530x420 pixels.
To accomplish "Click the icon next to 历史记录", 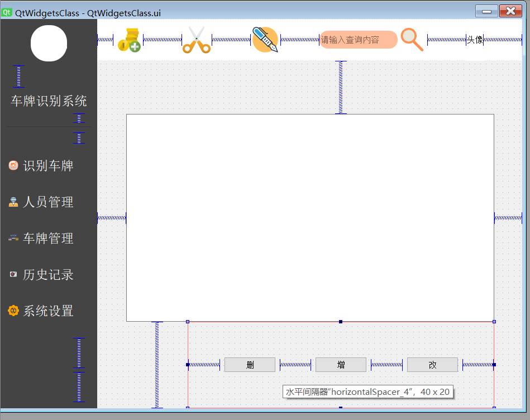I will click(x=13, y=274).
